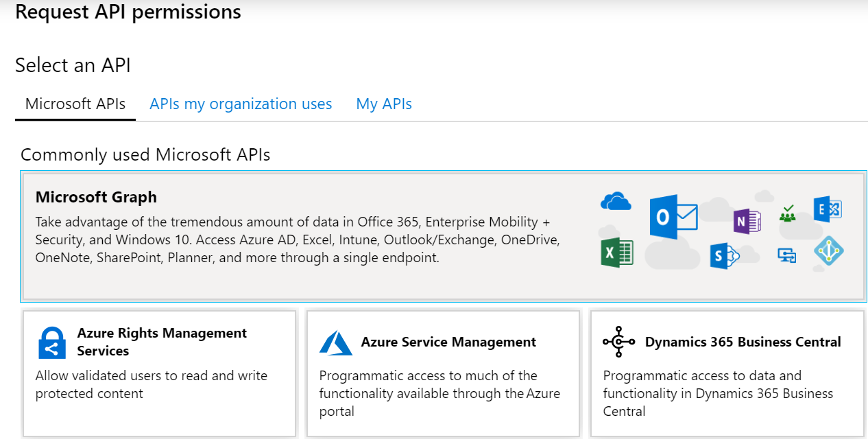
Task: Switch to the Microsoft APIs tab
Action: click(75, 104)
